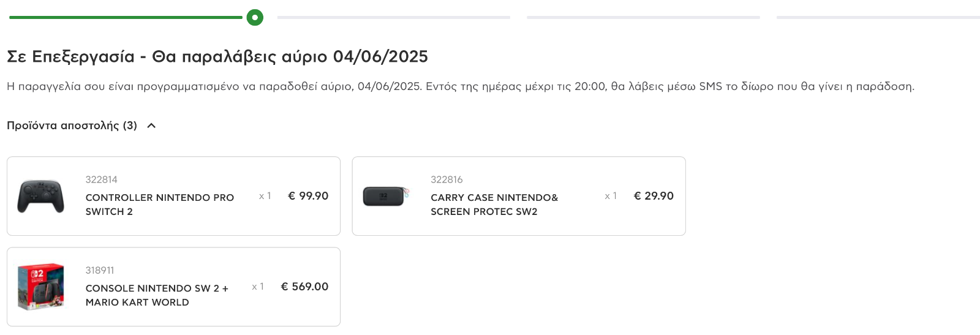Viewport: 980px width, 335px height.
Task: Click the Προϊόντα αποστολής (3) heading
Action: coord(72,126)
